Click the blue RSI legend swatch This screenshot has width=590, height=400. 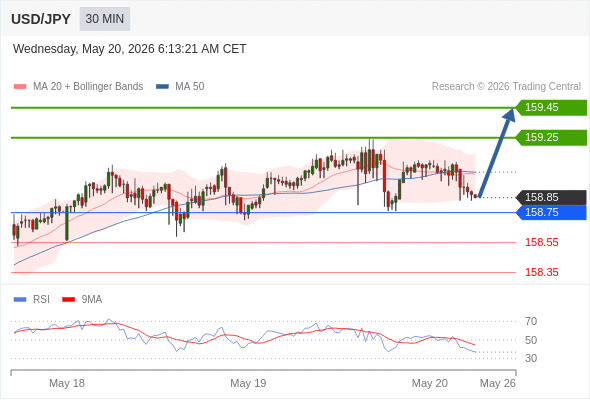click(20, 300)
